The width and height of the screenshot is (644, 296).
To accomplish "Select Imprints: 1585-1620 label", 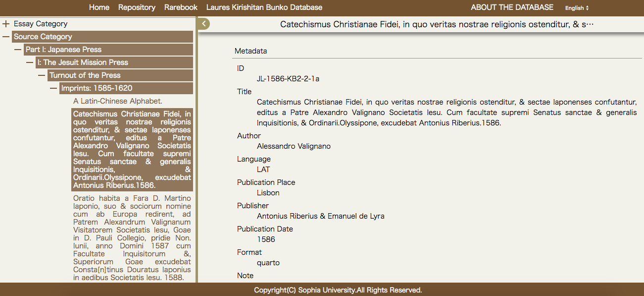I will 126,88.
